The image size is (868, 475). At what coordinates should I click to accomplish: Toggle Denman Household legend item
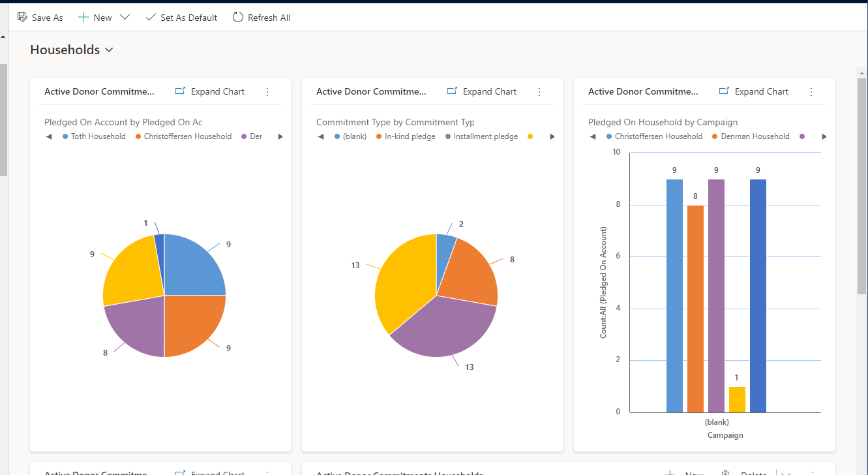751,136
